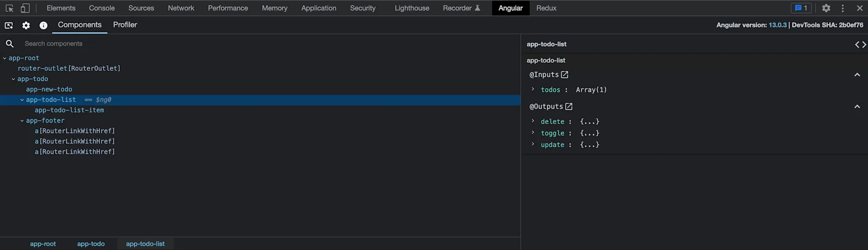Viewport: 868px width, 250px height.
Task: Click the search magnifier icon
Action: [9, 44]
